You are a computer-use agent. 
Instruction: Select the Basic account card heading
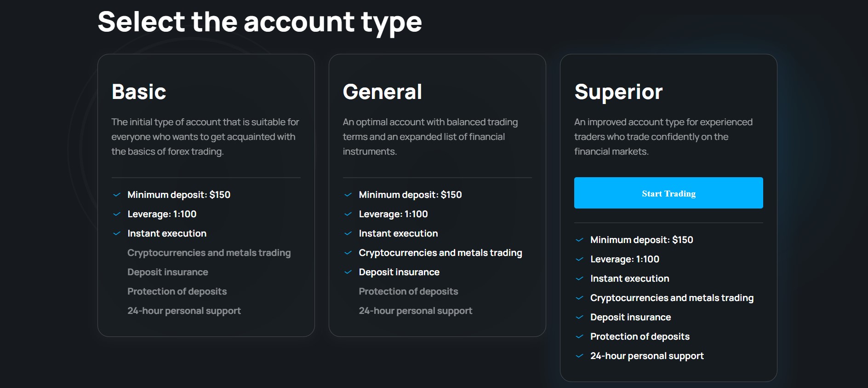(x=139, y=92)
